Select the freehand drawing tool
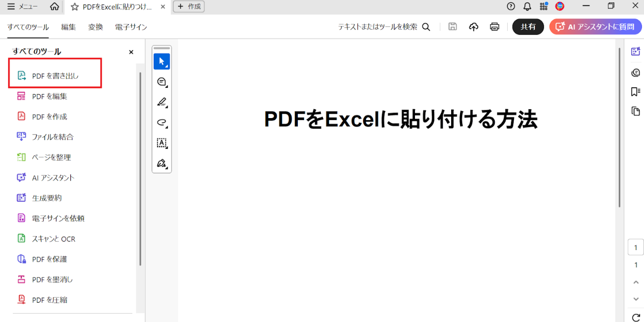 tap(162, 123)
